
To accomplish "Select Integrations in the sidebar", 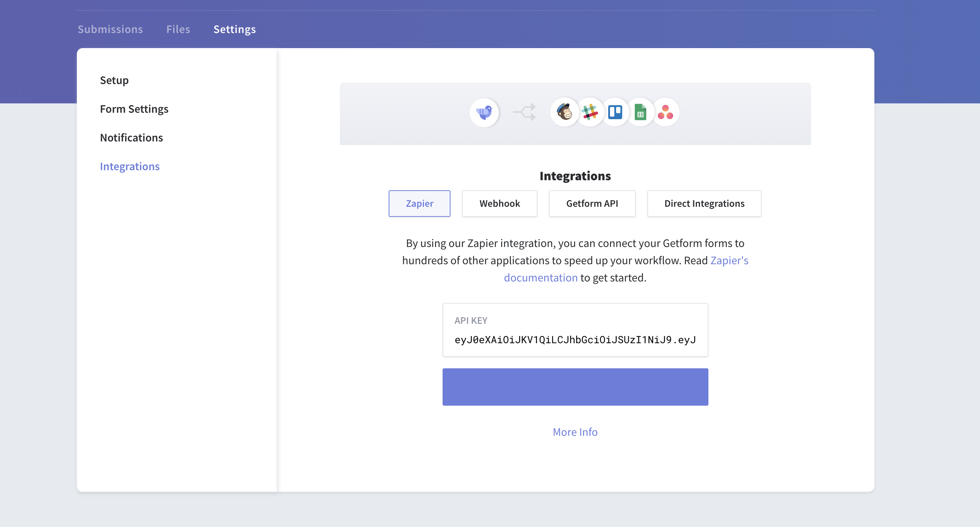I will (x=130, y=167).
